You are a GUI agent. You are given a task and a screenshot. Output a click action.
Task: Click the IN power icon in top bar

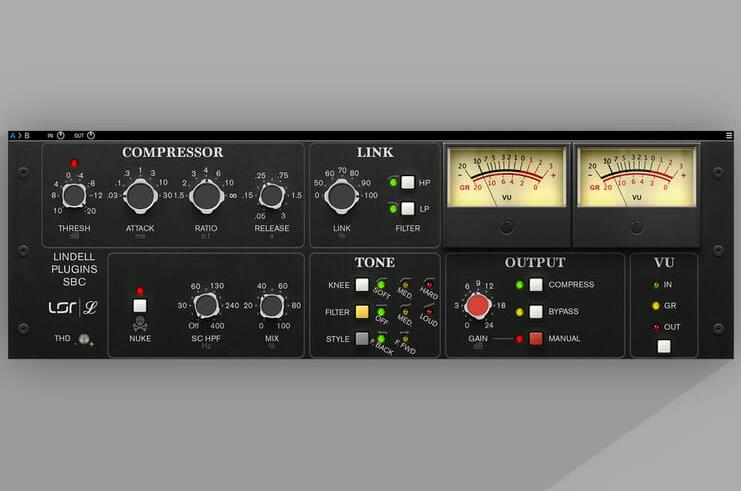pyautogui.click(x=60, y=136)
